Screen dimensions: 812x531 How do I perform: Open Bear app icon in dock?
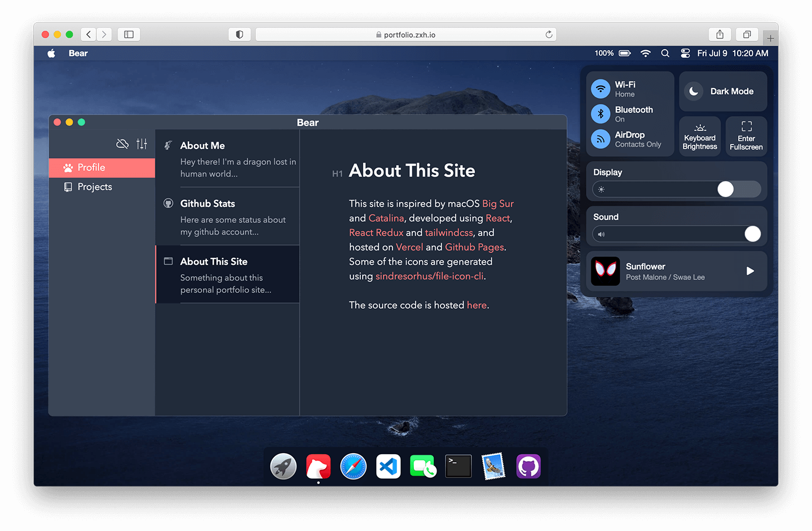coord(318,467)
